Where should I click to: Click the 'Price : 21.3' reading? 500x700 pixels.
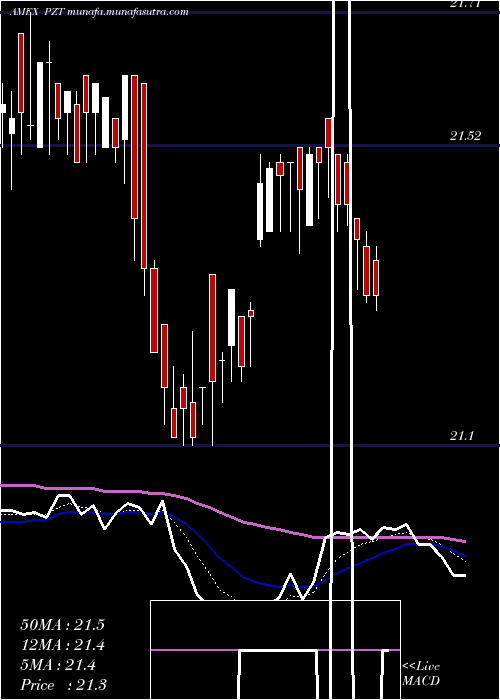(x=63, y=685)
